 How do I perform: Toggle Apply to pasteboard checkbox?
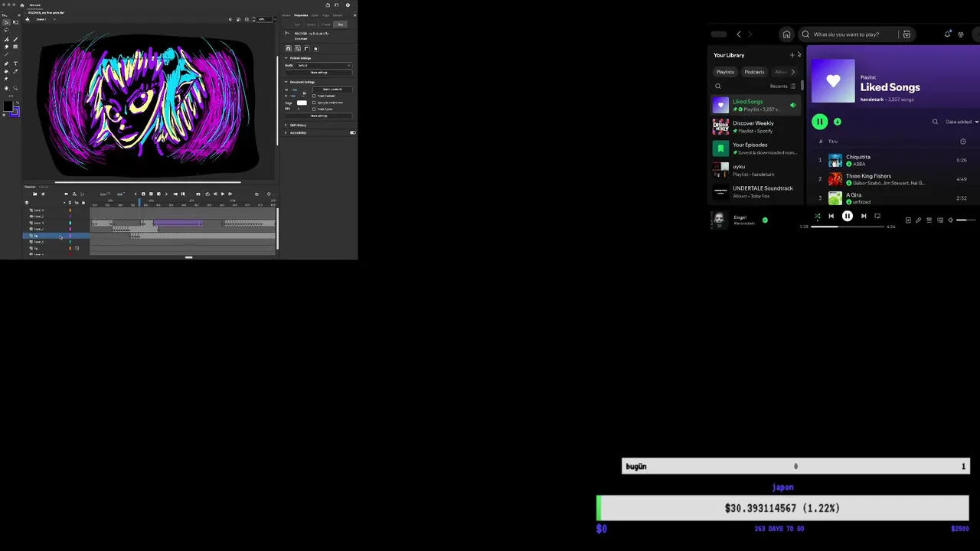314,103
